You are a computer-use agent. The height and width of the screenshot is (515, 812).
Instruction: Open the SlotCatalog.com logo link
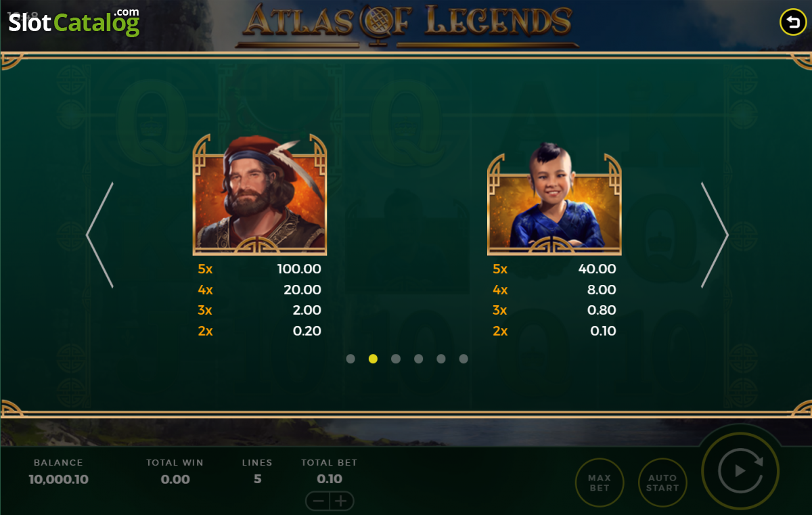(x=74, y=22)
